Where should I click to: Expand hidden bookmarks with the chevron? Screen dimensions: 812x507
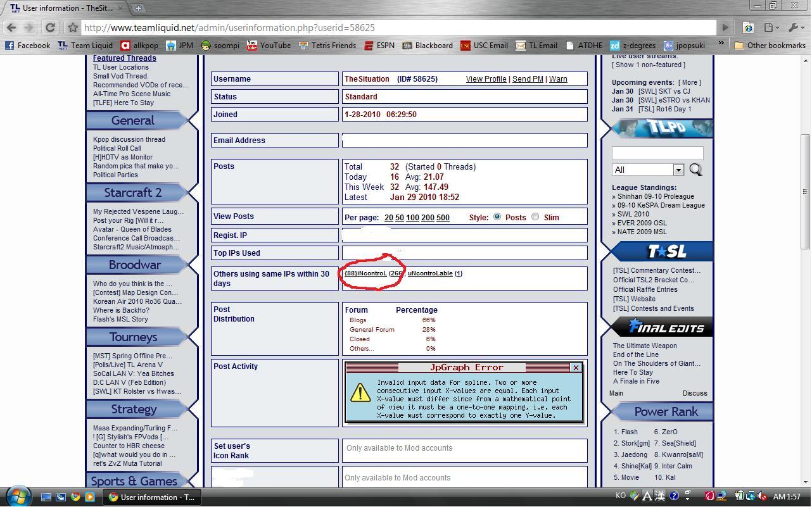[721, 44]
